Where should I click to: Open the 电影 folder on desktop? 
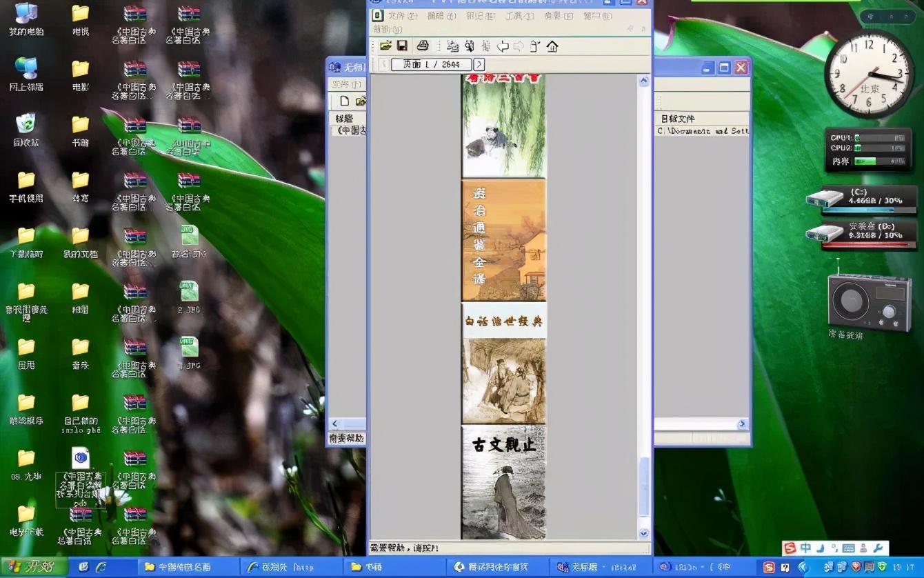[x=81, y=74]
